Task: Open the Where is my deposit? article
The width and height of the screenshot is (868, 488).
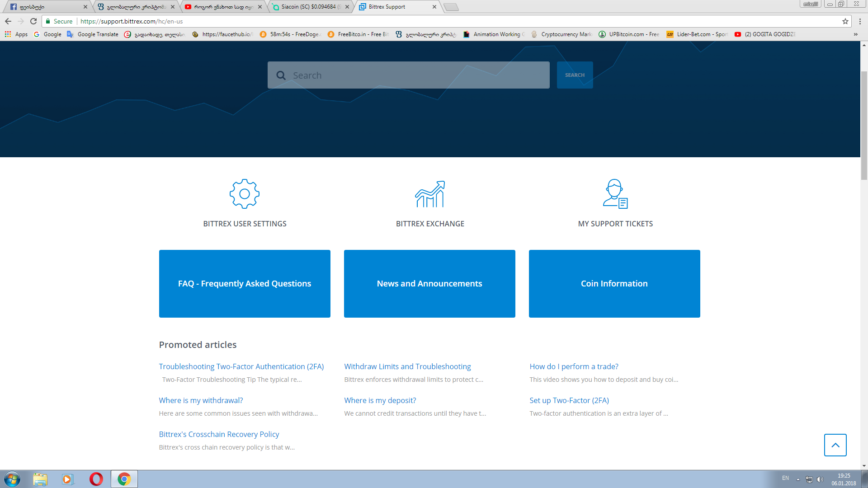Action: click(x=380, y=400)
